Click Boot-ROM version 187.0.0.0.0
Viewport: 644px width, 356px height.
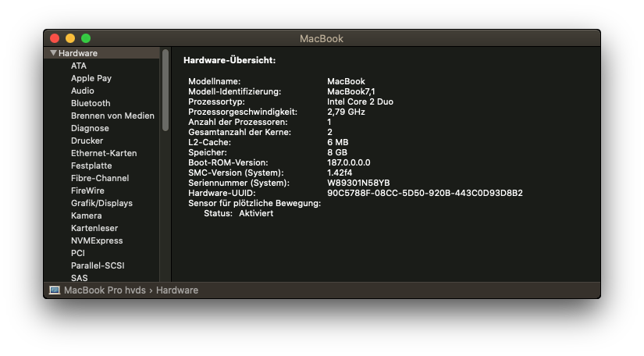tap(349, 162)
